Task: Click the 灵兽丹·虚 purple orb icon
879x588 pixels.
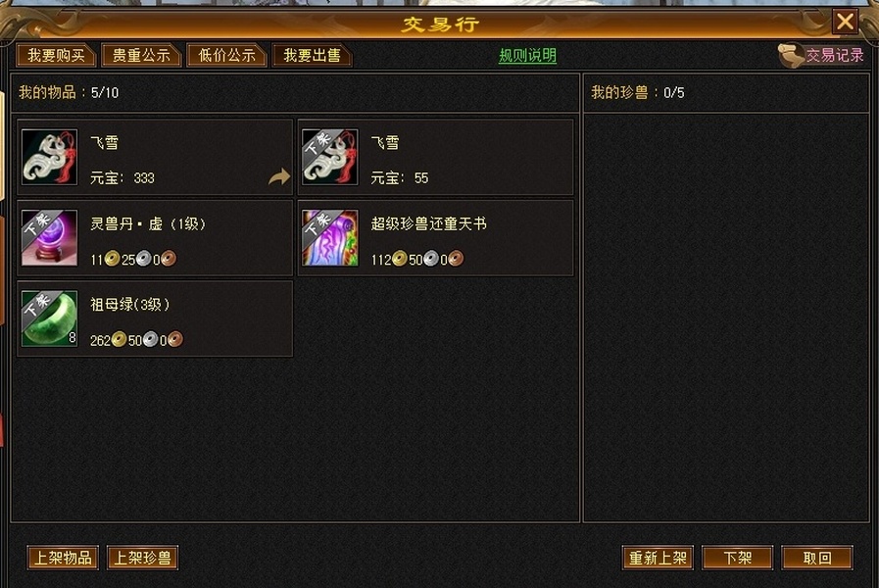Action: pyautogui.click(x=49, y=238)
